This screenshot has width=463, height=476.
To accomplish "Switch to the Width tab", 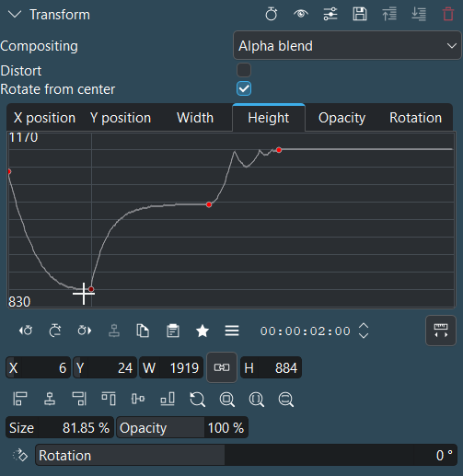I will [195, 118].
